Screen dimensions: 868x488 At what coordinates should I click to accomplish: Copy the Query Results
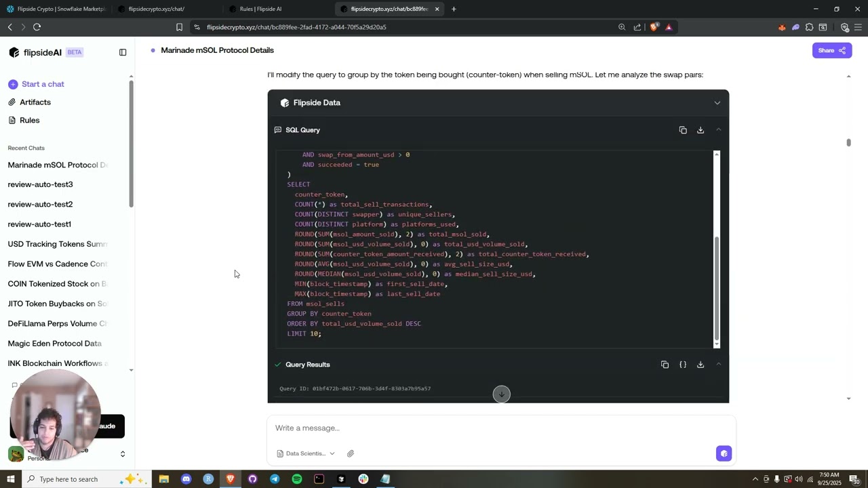665,365
